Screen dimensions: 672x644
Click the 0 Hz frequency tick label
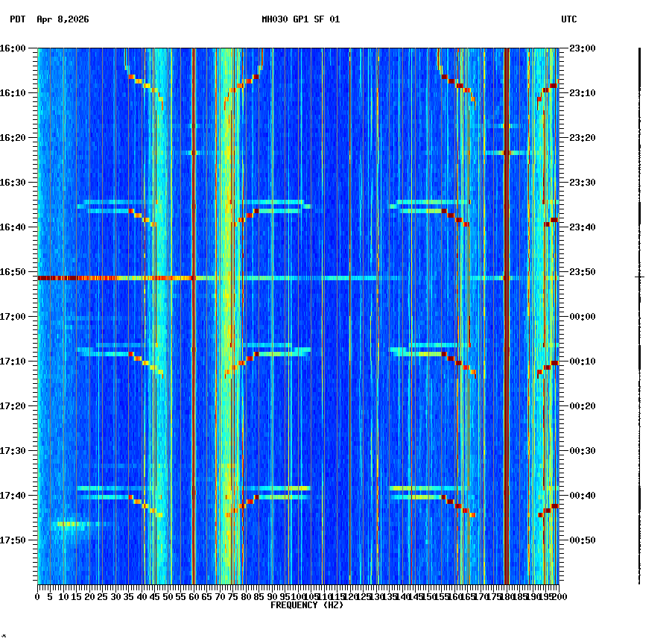(x=36, y=596)
